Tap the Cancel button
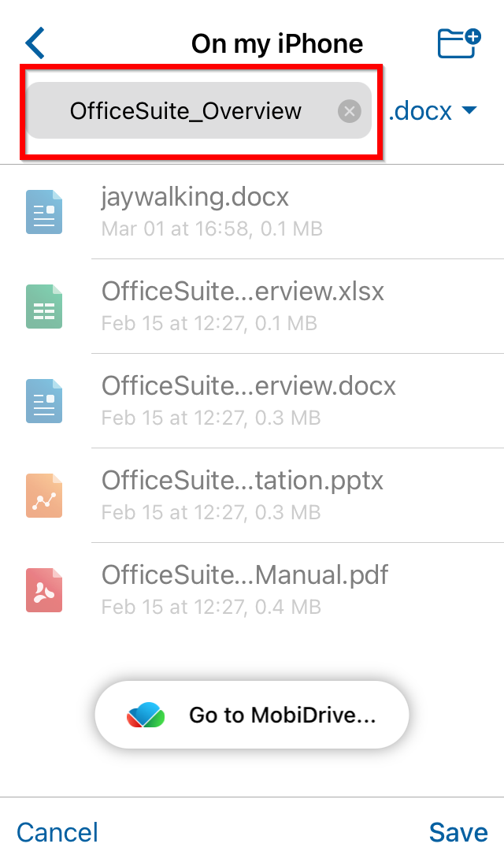Viewport: 504px width, 866px height. [x=57, y=832]
